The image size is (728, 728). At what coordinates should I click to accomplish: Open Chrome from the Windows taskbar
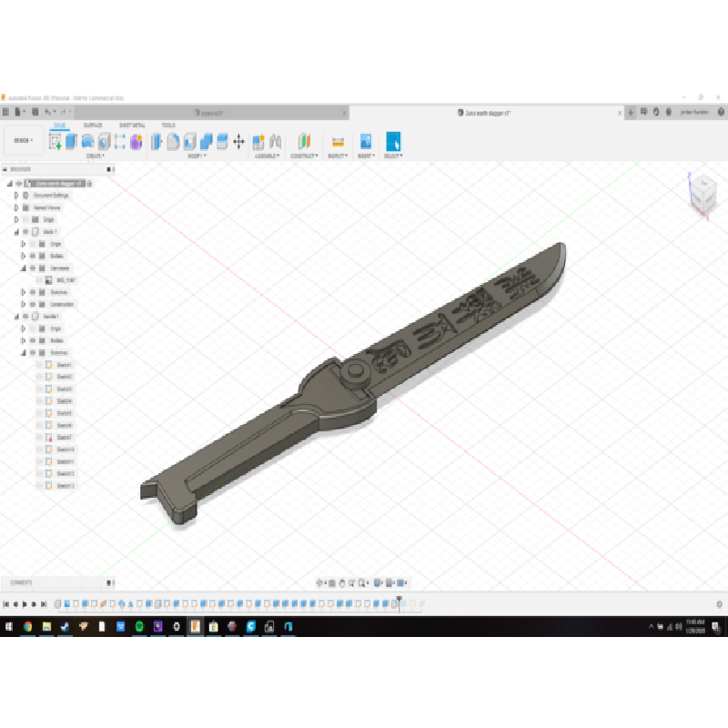coord(27,627)
